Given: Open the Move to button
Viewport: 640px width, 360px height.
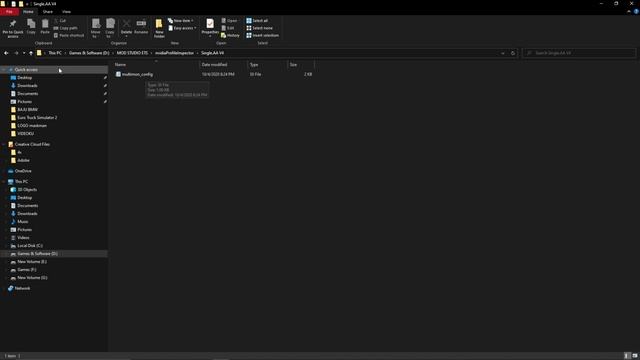Looking at the screenshot, I should [96, 28].
